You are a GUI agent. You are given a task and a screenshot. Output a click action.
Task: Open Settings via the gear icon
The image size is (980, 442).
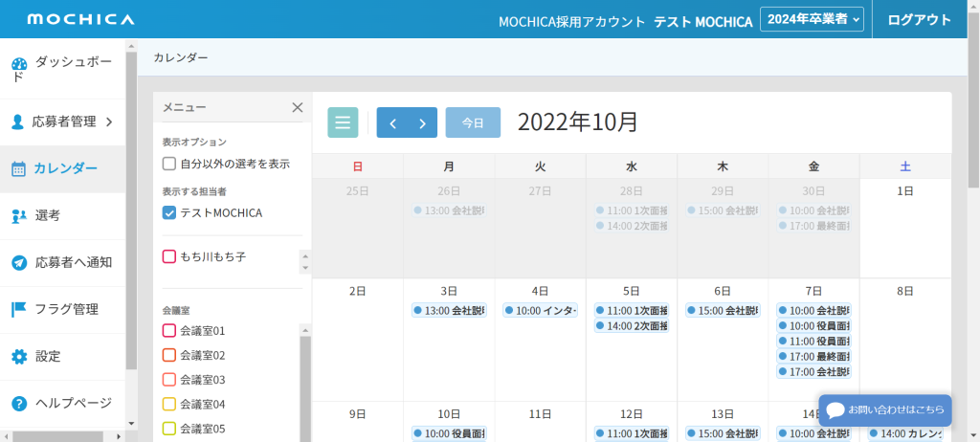tap(18, 357)
